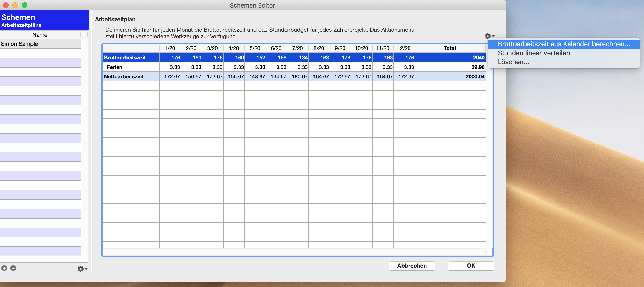Click Nettoarbeitszeit cell 180.67
Screen dimensions: 644x287
click(298, 77)
